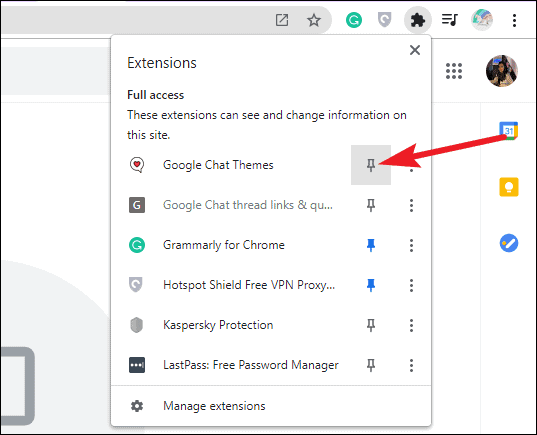Open the Google account profile picture
The height and width of the screenshot is (435, 537).
(x=502, y=71)
